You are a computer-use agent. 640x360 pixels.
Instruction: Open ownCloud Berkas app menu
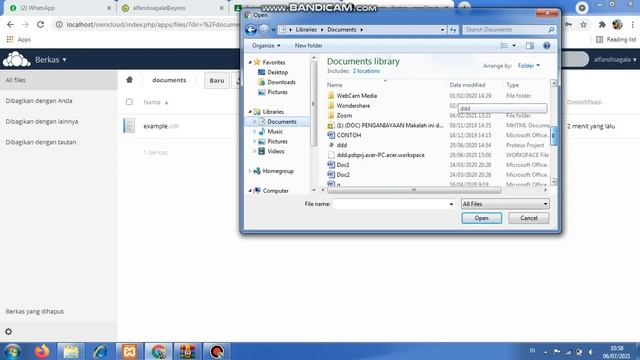(x=51, y=60)
